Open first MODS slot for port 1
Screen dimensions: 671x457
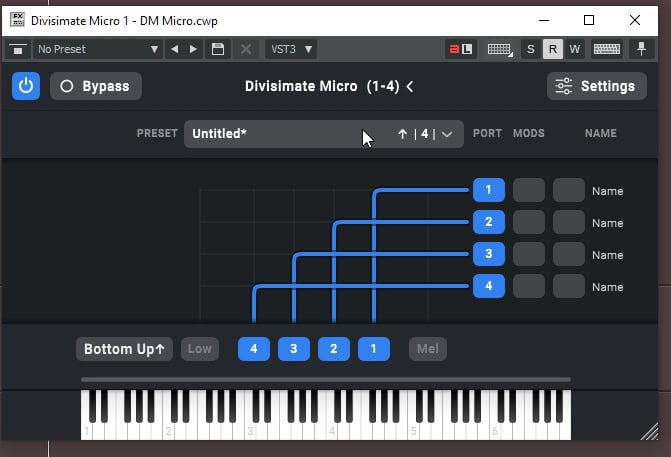tap(529, 190)
